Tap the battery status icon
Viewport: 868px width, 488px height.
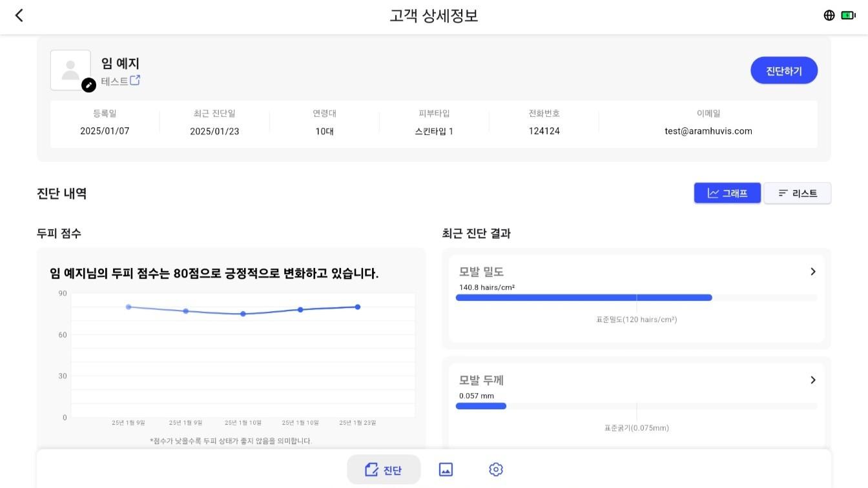point(849,15)
